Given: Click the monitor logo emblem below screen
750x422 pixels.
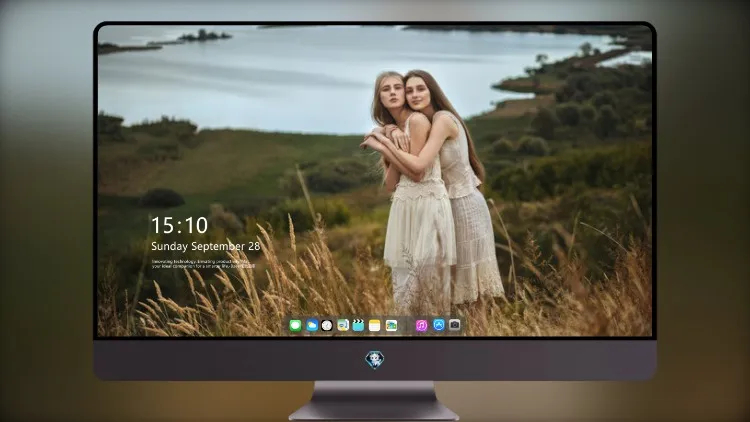Looking at the screenshot, I should click(x=375, y=360).
